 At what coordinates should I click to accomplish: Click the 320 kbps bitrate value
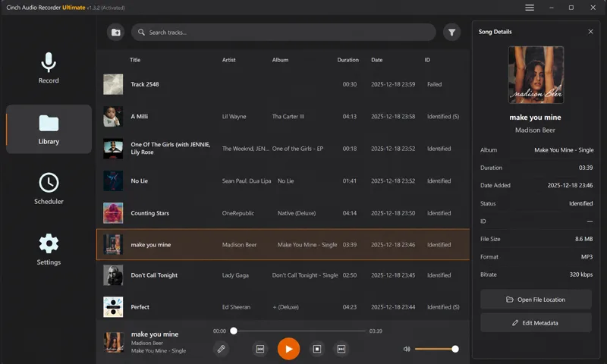580,275
